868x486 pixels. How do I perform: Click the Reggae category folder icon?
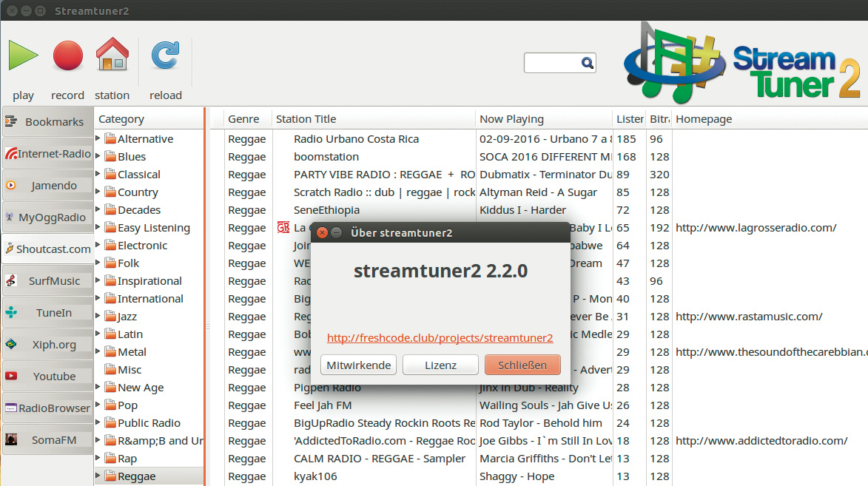[x=110, y=476]
